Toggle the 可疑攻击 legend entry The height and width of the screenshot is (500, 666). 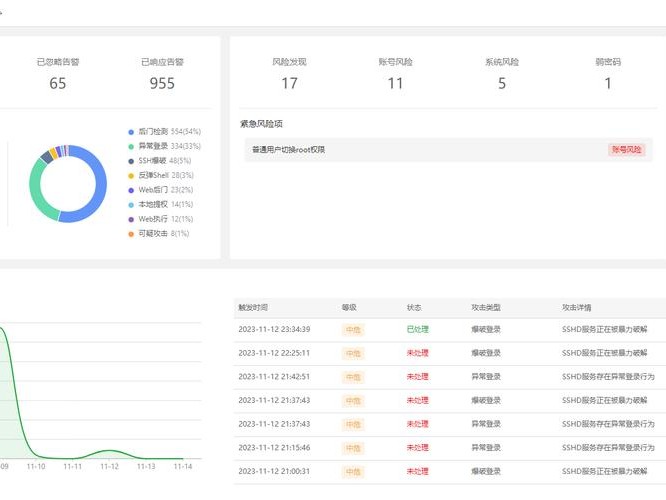[x=158, y=234]
